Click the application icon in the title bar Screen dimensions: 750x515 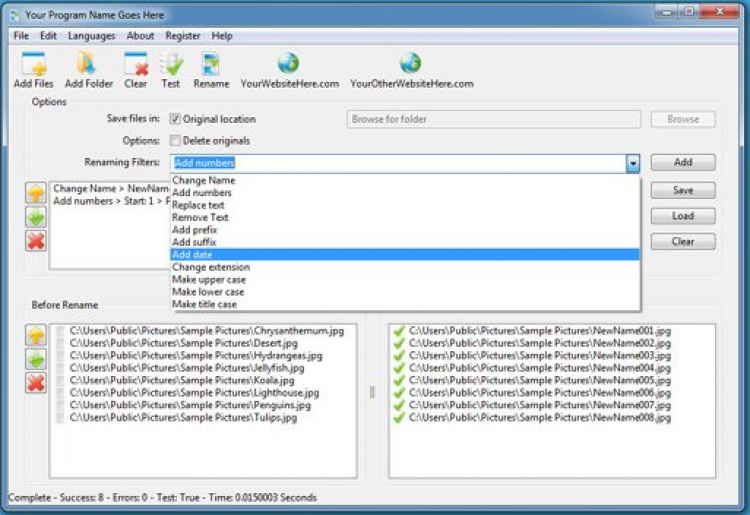15,15
